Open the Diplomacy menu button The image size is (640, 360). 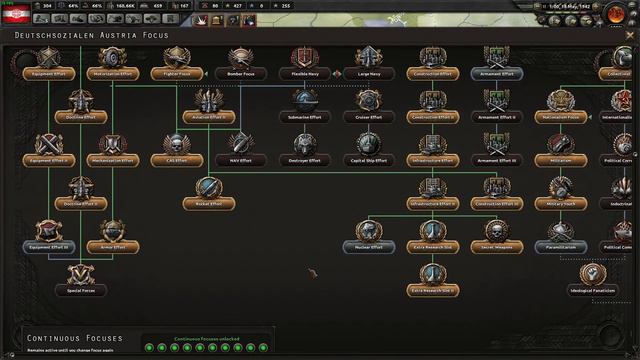[x=78, y=19]
